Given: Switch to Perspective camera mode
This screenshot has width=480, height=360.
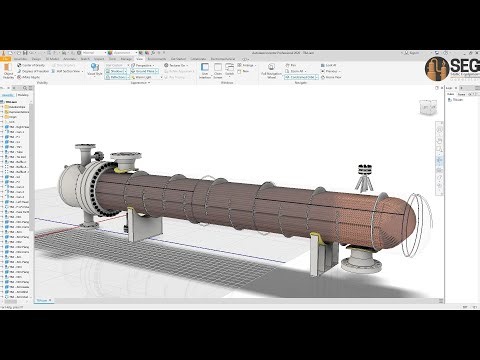Looking at the screenshot, I should coord(141,65).
